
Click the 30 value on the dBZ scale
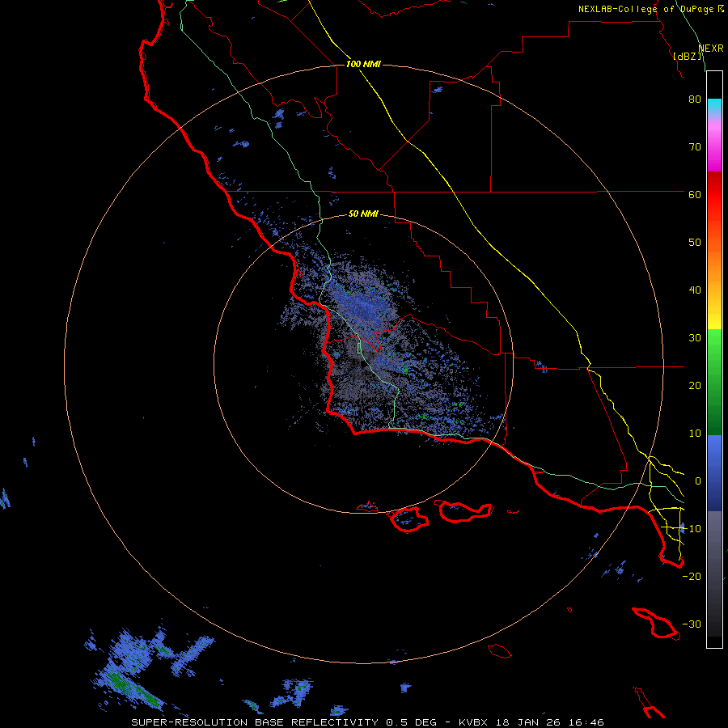coord(695,337)
